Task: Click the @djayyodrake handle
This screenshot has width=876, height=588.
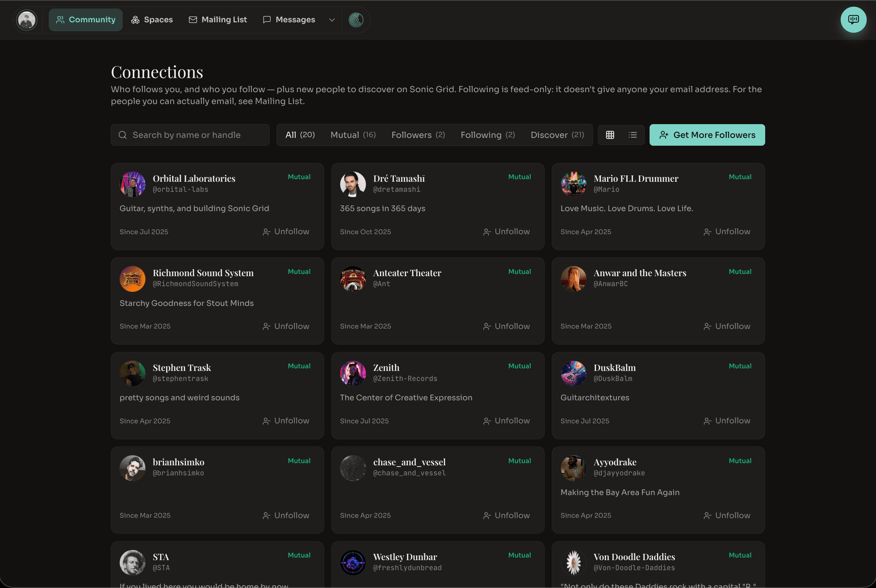Action: click(x=619, y=473)
